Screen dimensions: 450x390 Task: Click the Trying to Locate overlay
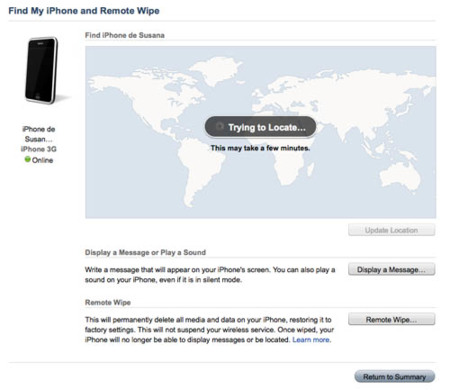click(260, 127)
